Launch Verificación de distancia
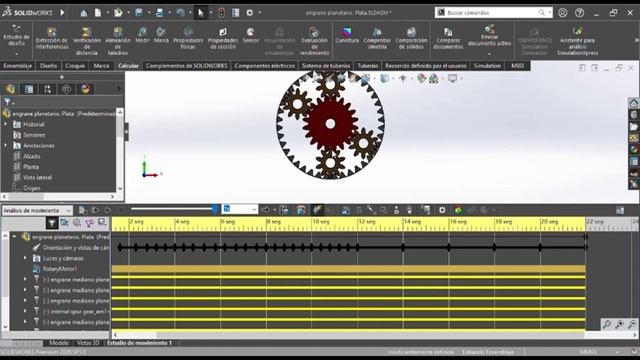This screenshot has height=360, width=640. [x=87, y=41]
